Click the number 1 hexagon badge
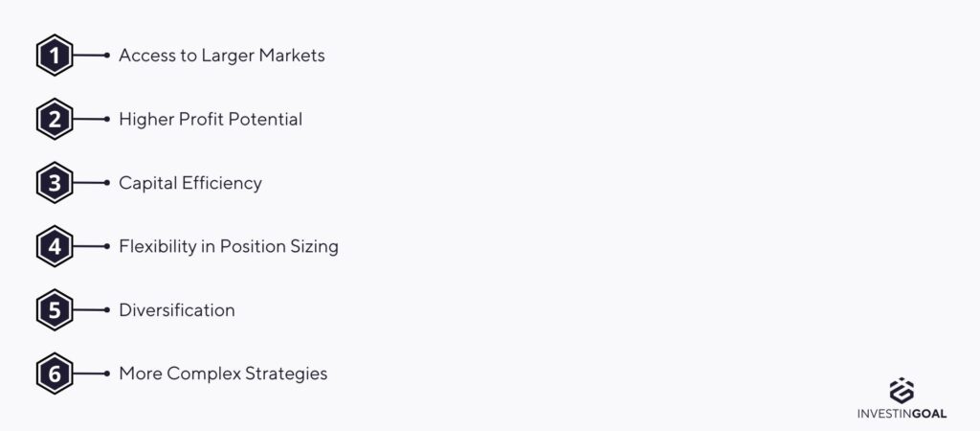 click(55, 55)
